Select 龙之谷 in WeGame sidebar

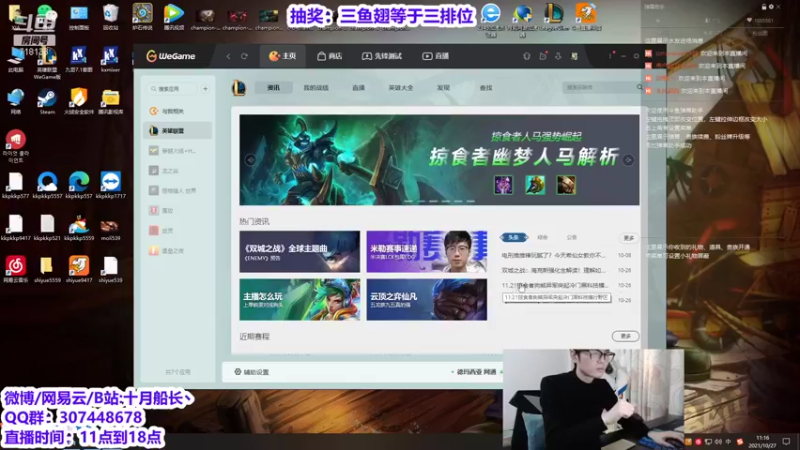(178, 170)
